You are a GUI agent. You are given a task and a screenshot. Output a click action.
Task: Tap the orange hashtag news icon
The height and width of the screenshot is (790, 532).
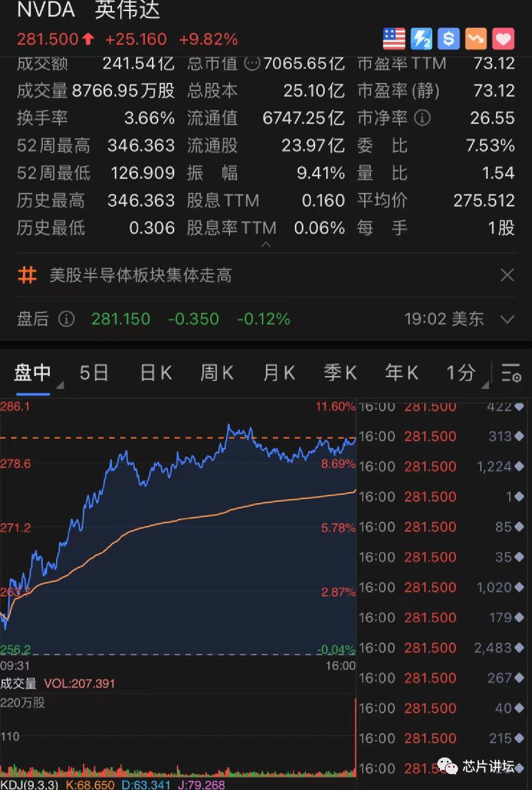[x=27, y=275]
